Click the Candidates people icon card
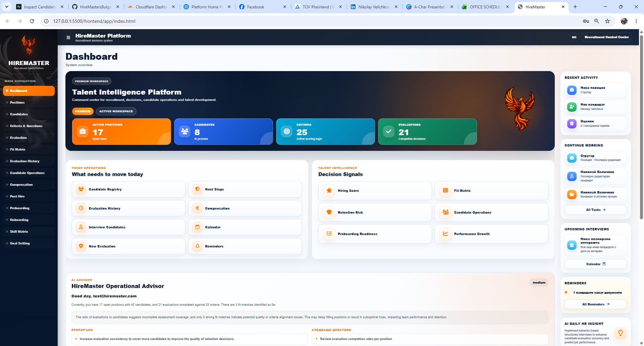Viewport: 644px width, 346px height. pos(223,131)
